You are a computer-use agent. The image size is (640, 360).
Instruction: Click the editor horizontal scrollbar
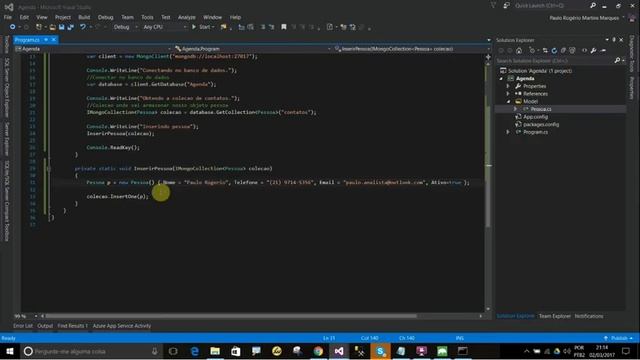click(x=231, y=316)
